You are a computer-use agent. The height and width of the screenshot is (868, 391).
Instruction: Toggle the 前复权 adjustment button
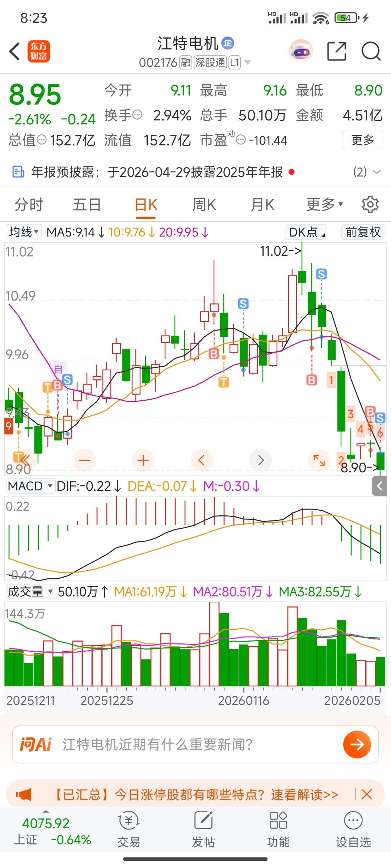click(363, 232)
